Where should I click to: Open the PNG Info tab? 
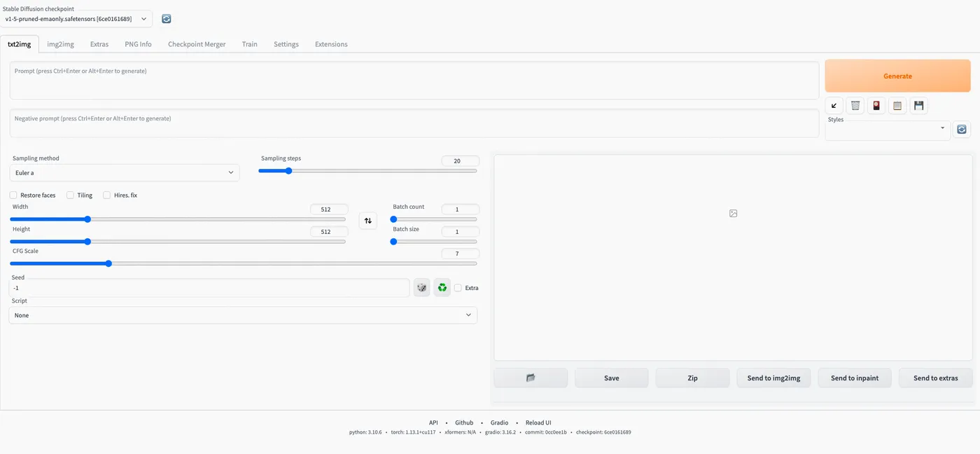138,44
